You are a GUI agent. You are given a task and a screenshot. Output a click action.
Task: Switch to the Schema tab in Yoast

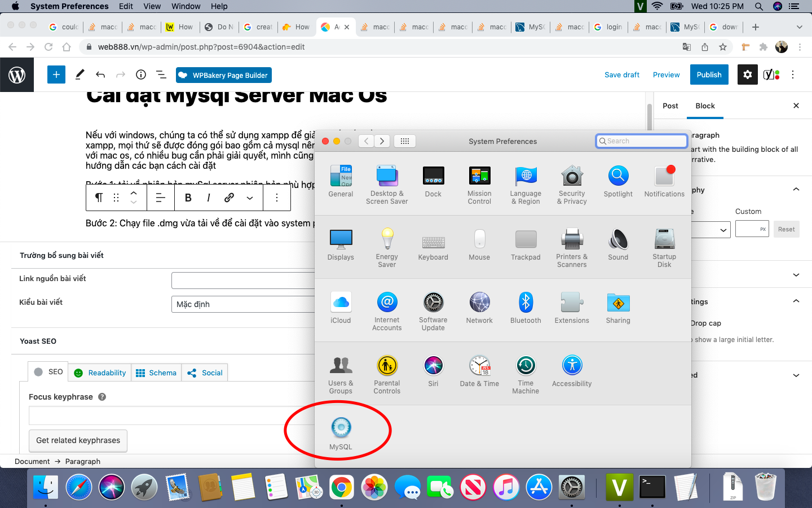(156, 373)
